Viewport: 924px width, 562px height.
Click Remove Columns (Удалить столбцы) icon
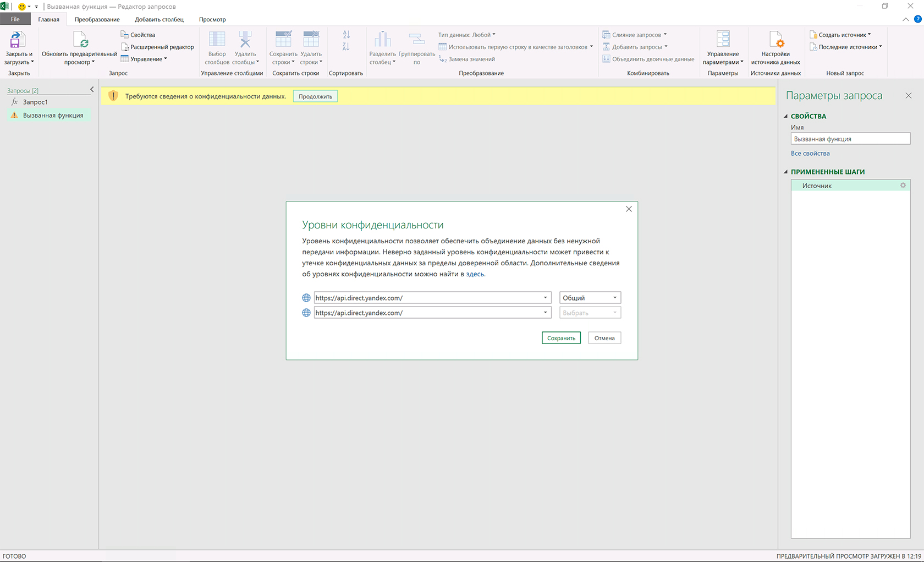tap(245, 40)
